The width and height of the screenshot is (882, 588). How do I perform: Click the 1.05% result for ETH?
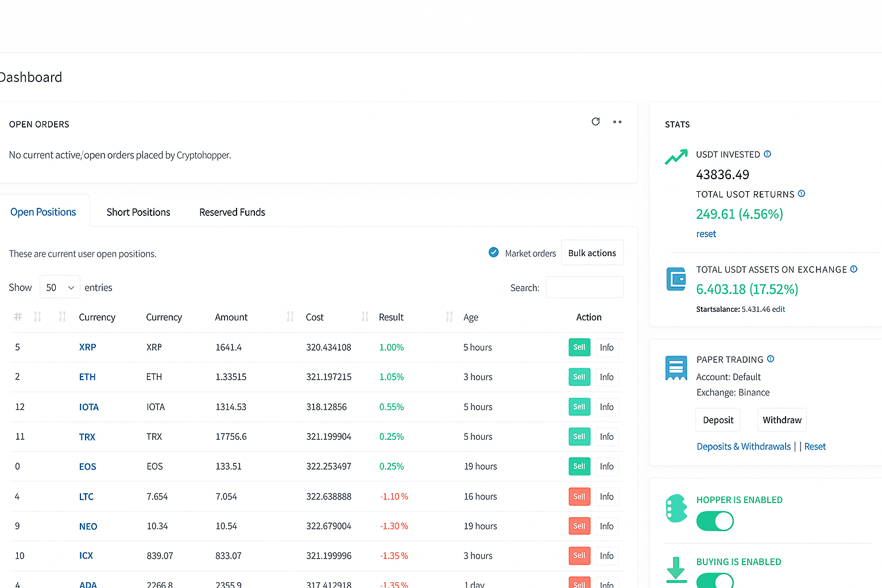point(392,377)
